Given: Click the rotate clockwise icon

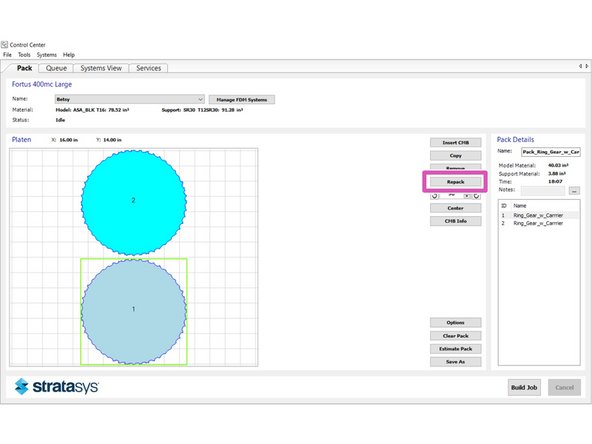Looking at the screenshot, I should coord(477,196).
